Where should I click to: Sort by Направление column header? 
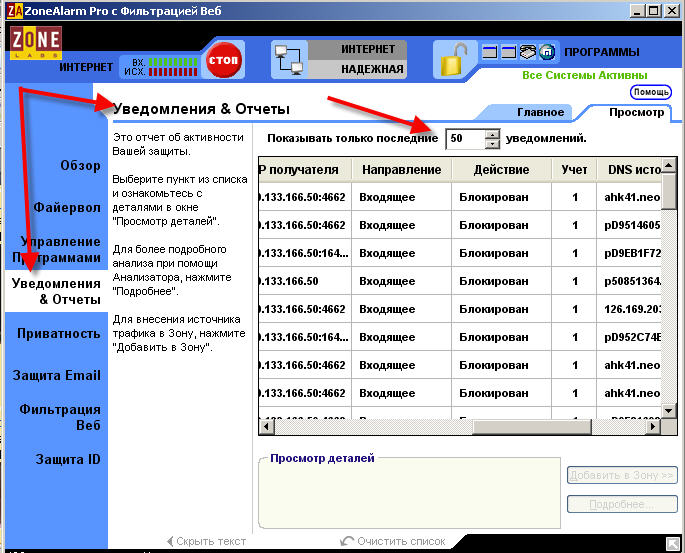tap(401, 169)
